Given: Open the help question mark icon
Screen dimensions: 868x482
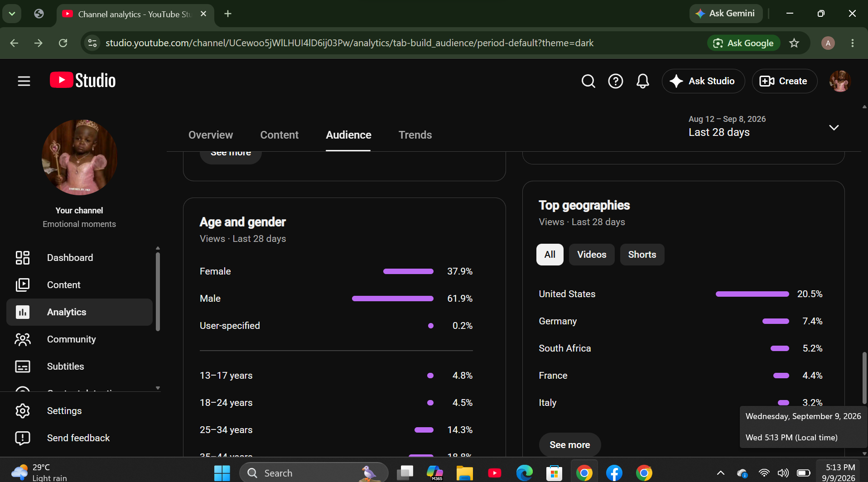Looking at the screenshot, I should pyautogui.click(x=615, y=81).
